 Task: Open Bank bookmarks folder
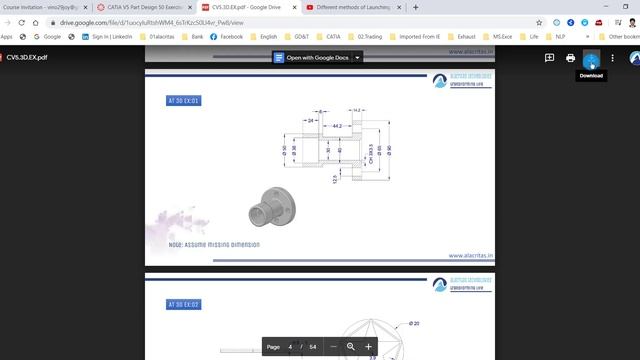192,37
